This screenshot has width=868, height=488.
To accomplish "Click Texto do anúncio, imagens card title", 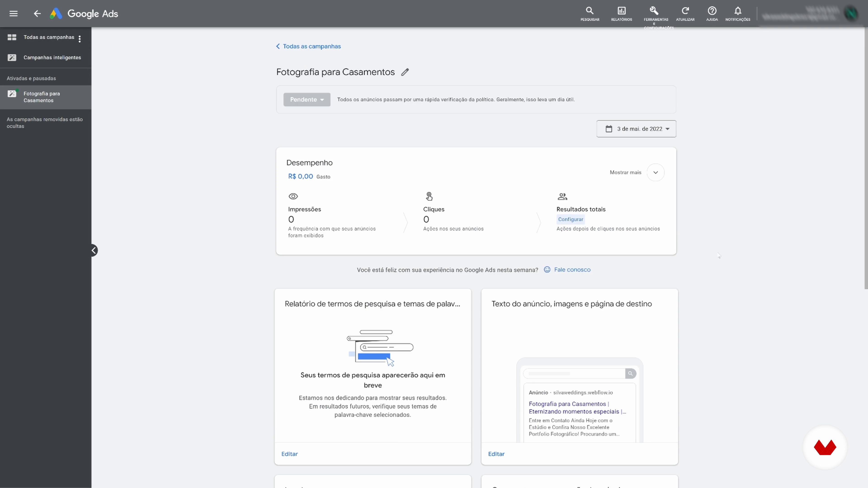I will click(x=571, y=304).
